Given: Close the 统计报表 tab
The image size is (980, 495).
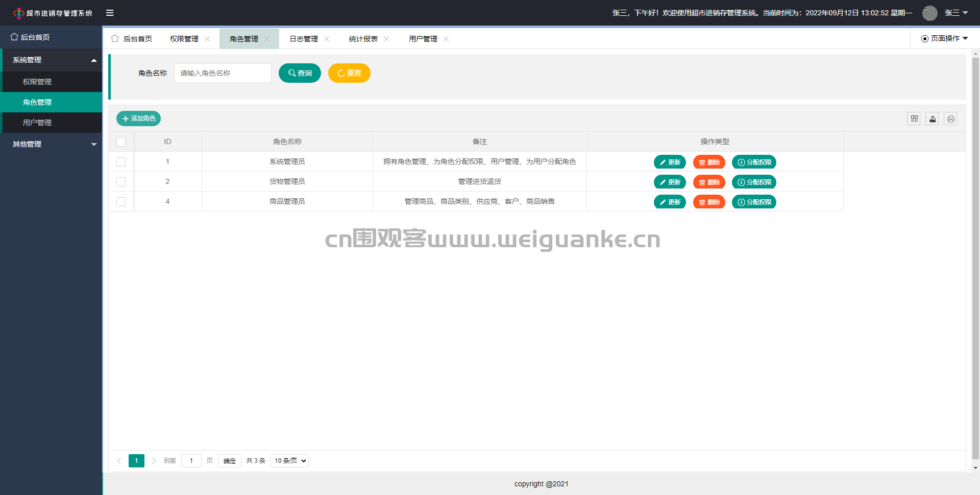Looking at the screenshot, I should 386,39.
